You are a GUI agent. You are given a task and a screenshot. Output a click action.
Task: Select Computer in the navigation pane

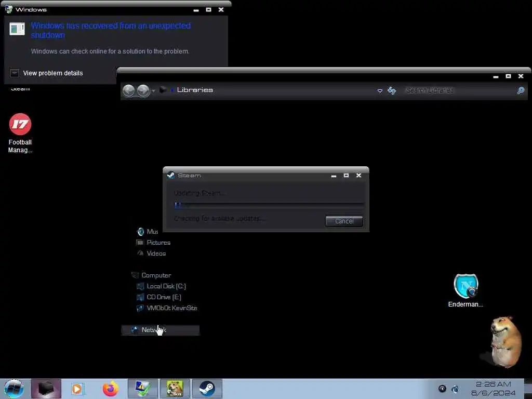[151, 275]
